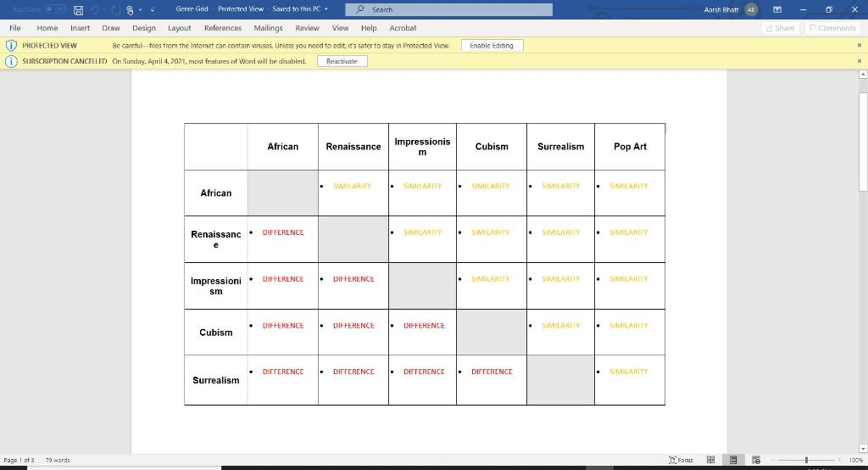Viewport: 868px width, 470px height.
Task: Switch to Web Layout view icon
Action: pyautogui.click(x=755, y=460)
